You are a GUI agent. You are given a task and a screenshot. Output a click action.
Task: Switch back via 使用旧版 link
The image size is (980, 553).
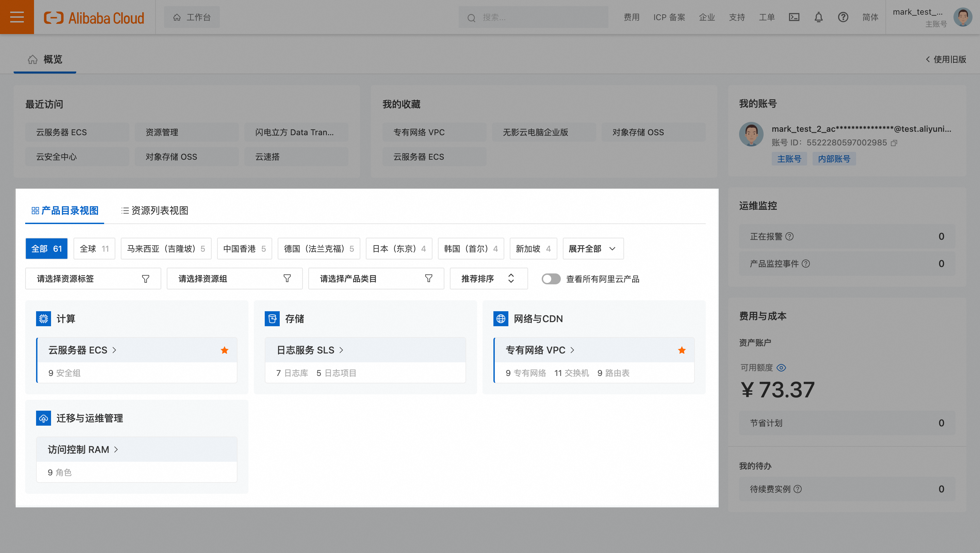(946, 59)
